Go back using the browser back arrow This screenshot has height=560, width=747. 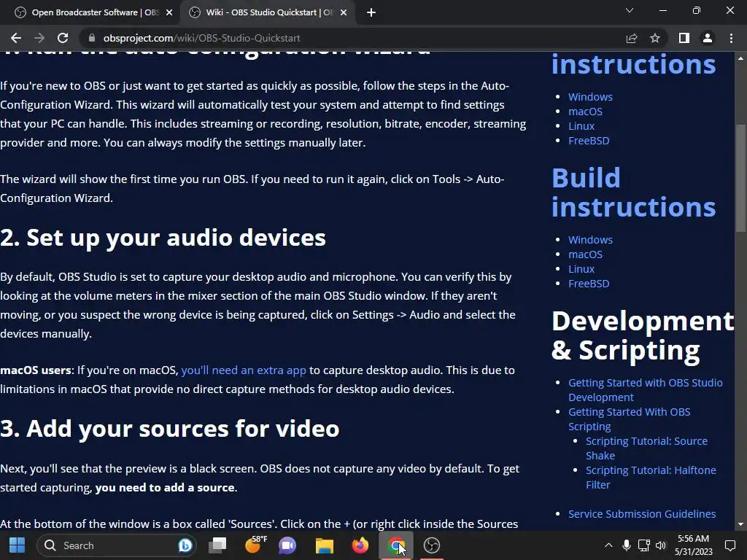coord(16,38)
